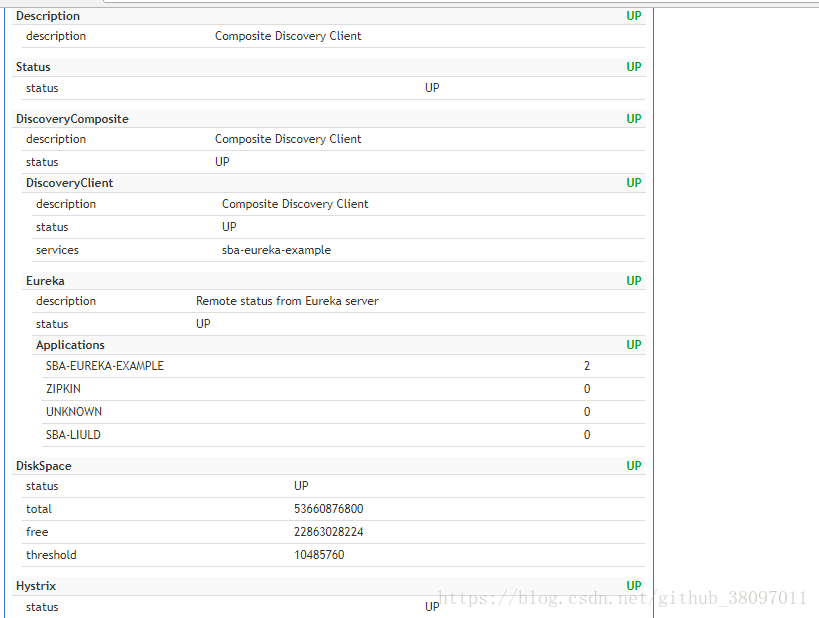This screenshot has width=819, height=618.
Task: Click the threshold value 10485760
Action: [x=319, y=555]
